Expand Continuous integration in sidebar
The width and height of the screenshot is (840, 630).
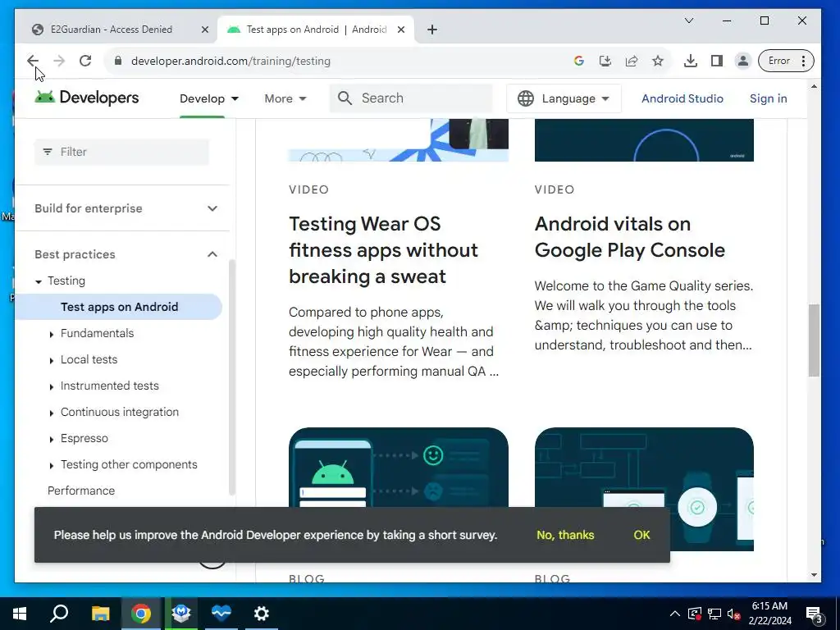[x=51, y=413]
